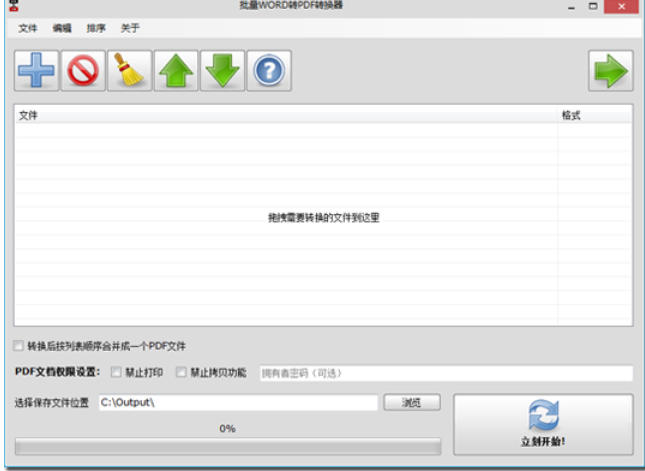Open the 排序 menu
Viewport: 645px width, 471px height.
(96, 28)
